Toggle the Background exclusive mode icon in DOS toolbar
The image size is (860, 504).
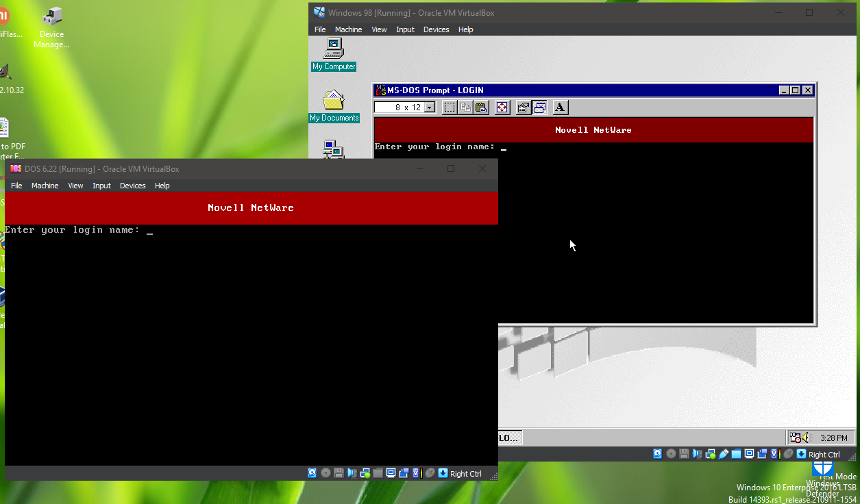[x=539, y=108]
